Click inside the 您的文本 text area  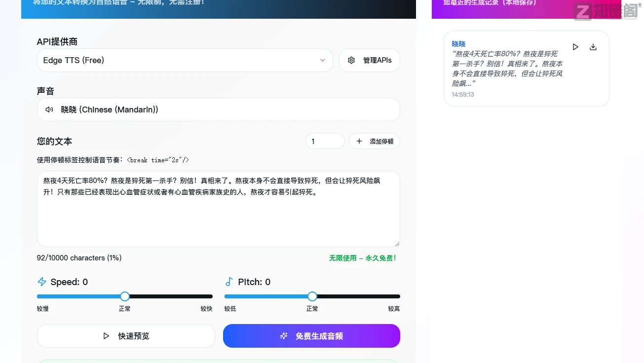[x=219, y=209]
